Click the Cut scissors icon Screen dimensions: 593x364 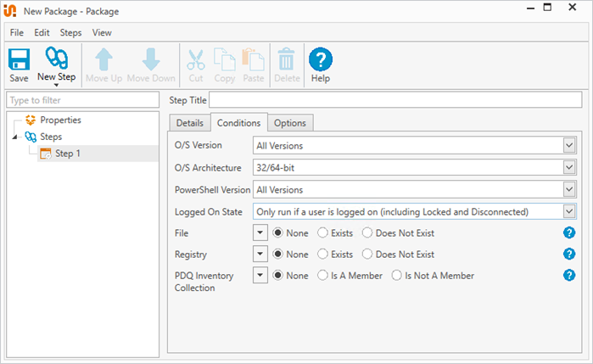coord(196,59)
